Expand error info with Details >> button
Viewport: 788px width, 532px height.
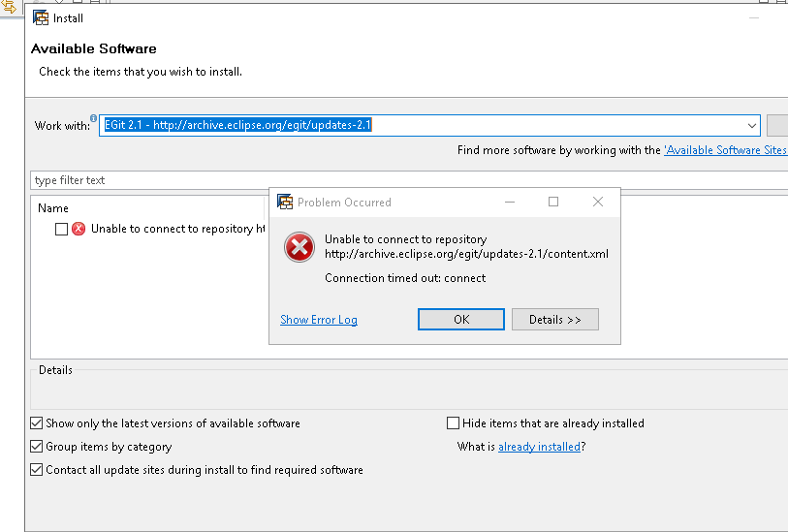pos(554,319)
